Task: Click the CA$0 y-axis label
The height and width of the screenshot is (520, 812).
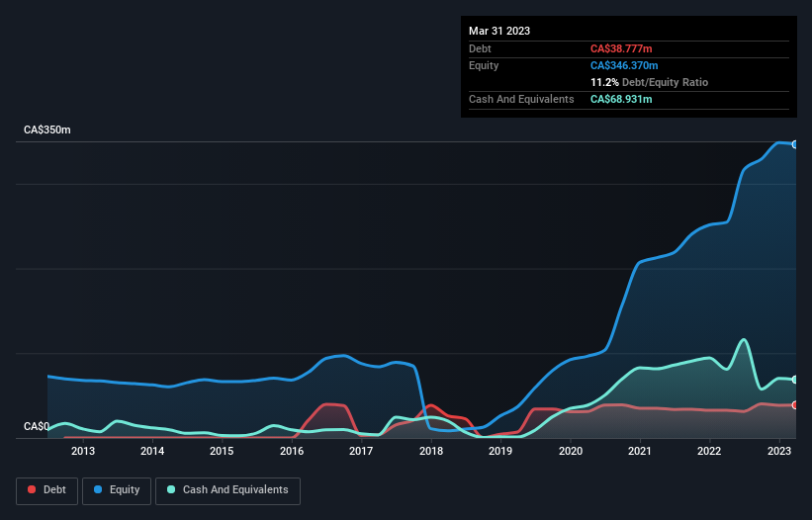Action: coord(37,426)
